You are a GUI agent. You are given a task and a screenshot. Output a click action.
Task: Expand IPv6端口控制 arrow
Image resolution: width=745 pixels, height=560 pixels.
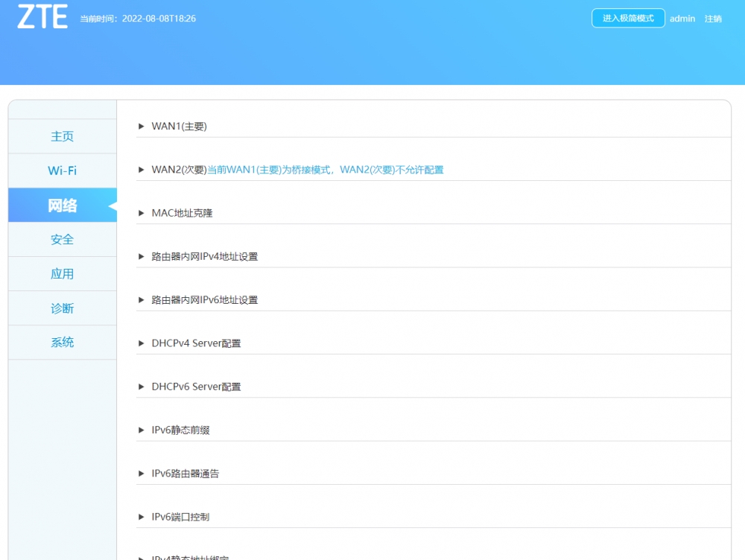[141, 517]
